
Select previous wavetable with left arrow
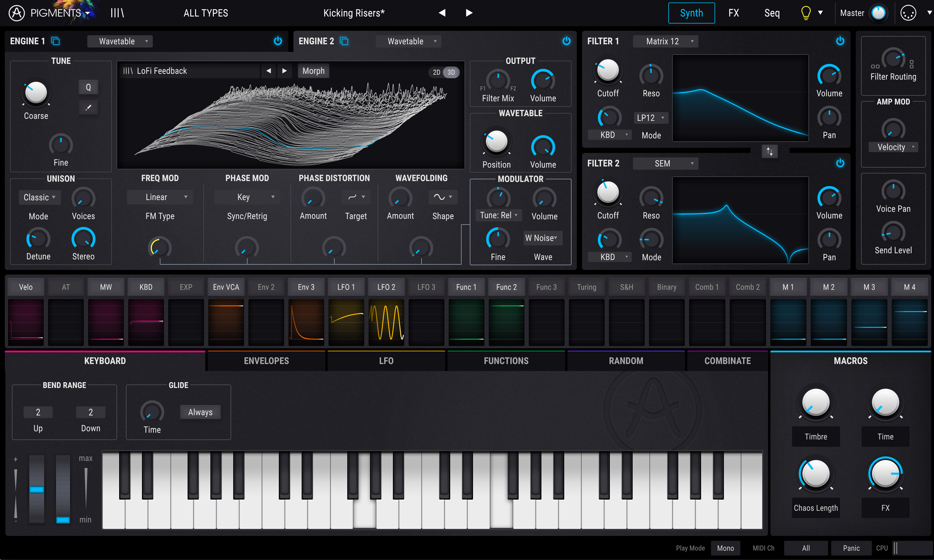click(268, 71)
